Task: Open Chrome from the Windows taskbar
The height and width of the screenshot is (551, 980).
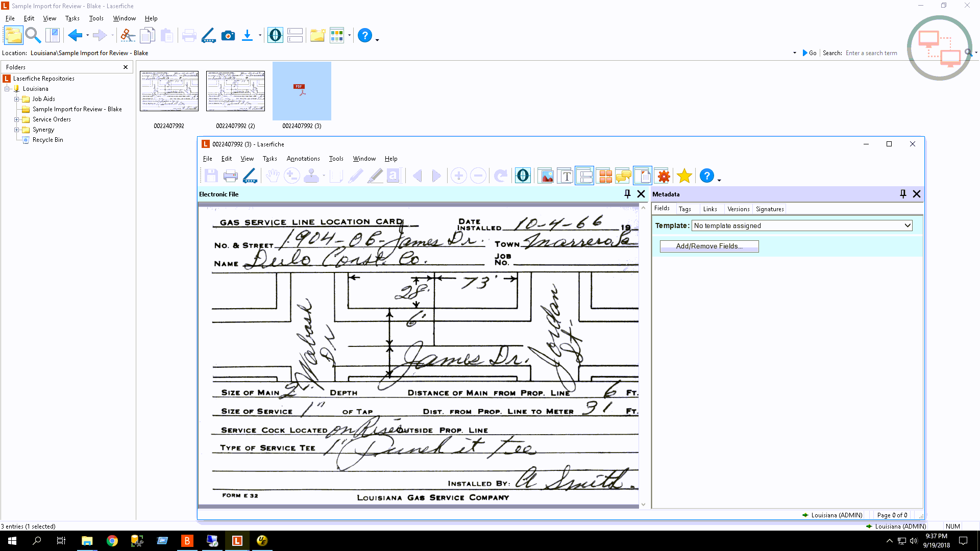Action: pos(112,541)
